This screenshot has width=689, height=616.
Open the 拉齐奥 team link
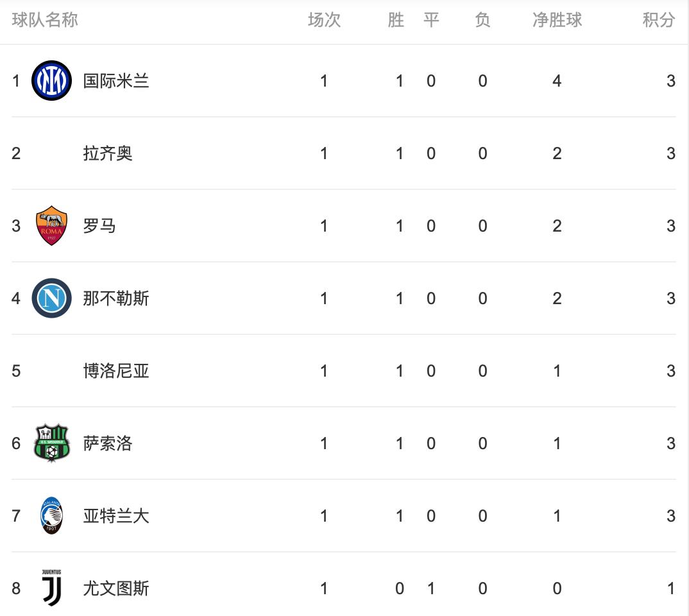(108, 153)
